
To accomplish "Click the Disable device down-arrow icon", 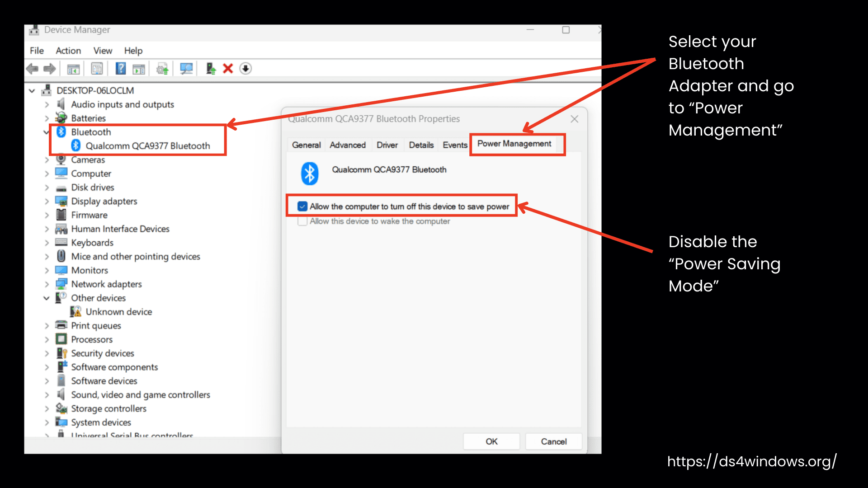I will (245, 69).
